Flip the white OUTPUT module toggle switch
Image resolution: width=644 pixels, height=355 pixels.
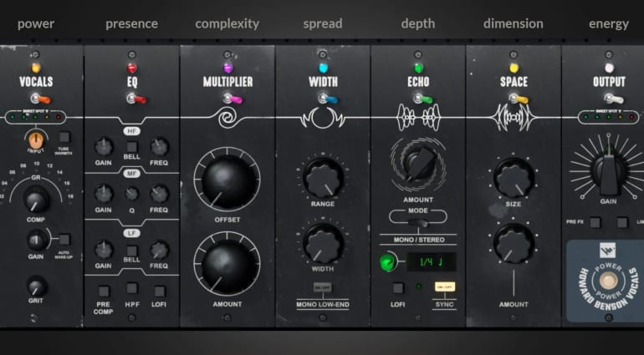coord(614,99)
